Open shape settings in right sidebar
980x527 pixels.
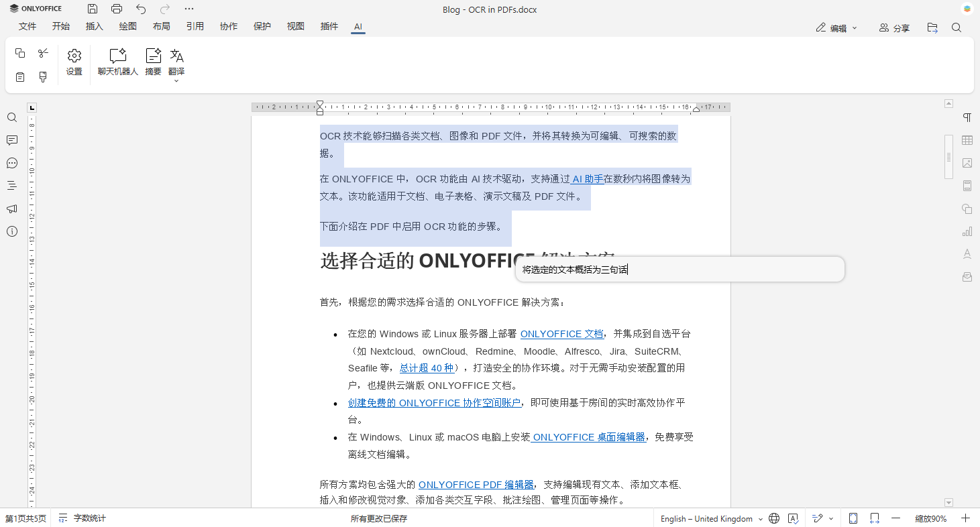point(967,209)
